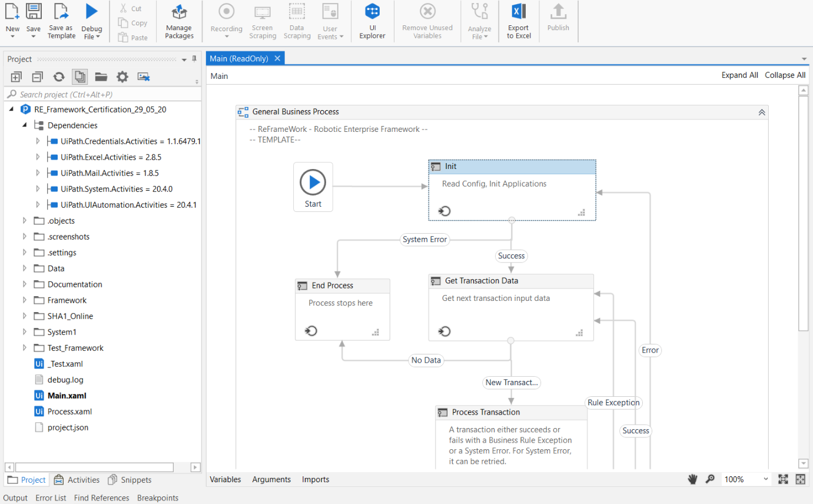This screenshot has height=504, width=813.
Task: Collapse the General Business Process container
Action: click(761, 112)
